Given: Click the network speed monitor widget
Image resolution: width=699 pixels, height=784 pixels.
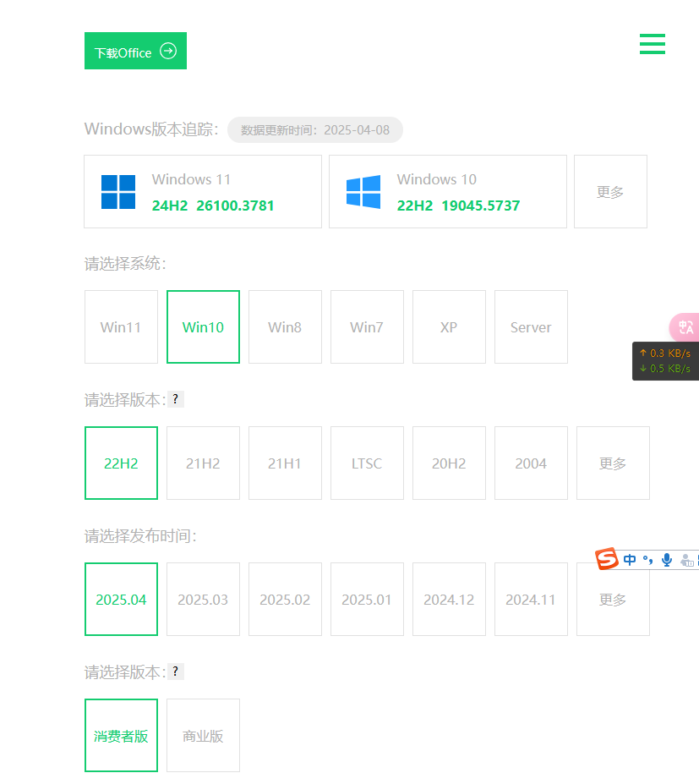Looking at the screenshot, I should (665, 361).
